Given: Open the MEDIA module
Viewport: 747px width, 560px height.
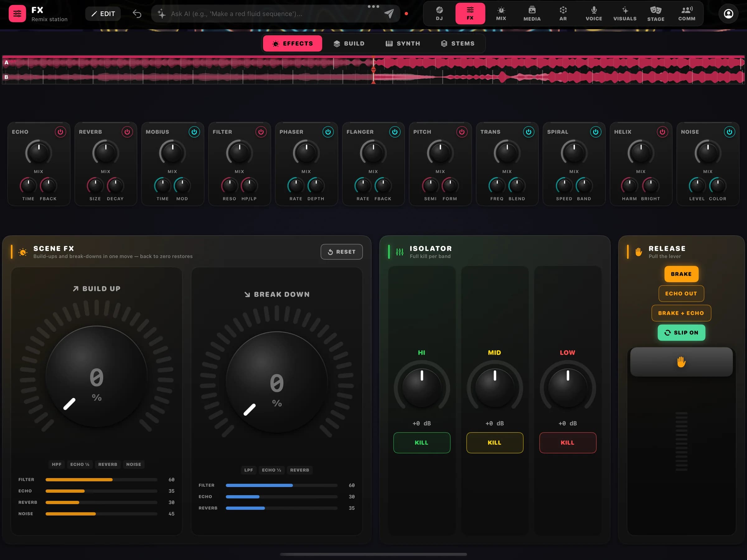Looking at the screenshot, I should pyautogui.click(x=532, y=13).
